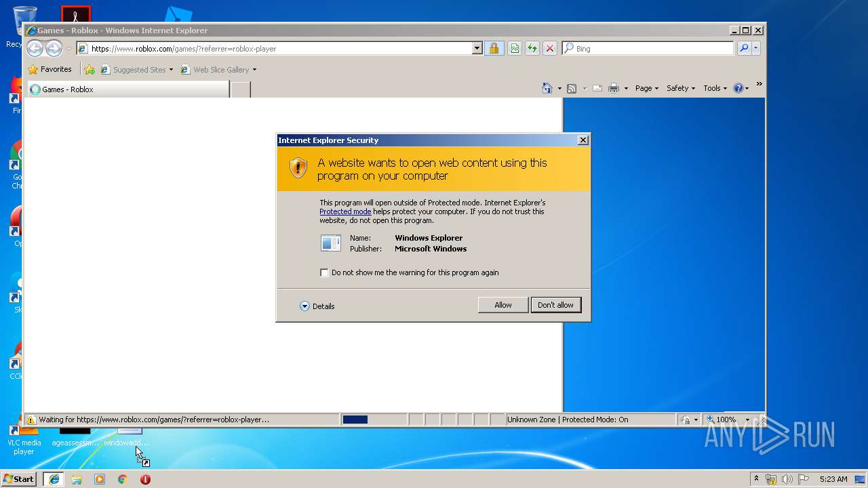
Task: Open the Favorites star button
Action: (x=50, y=69)
